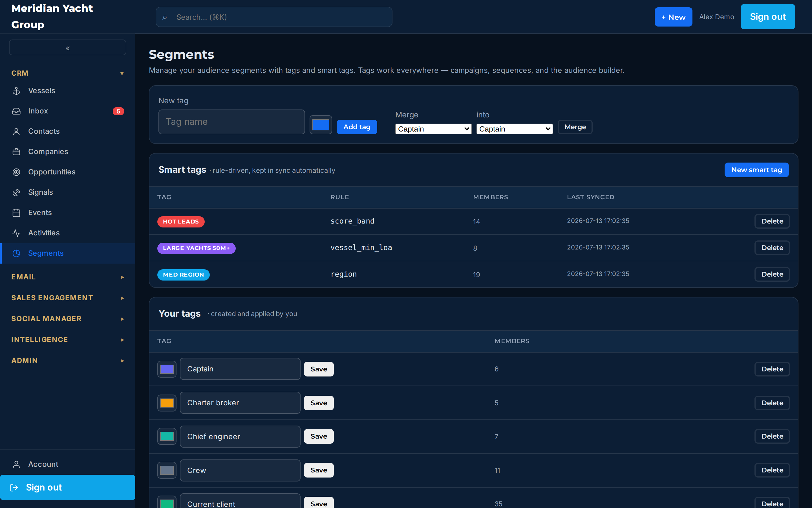Viewport: 812px width, 508px height.
Task: Save the Charter broker tag
Action: point(319,403)
